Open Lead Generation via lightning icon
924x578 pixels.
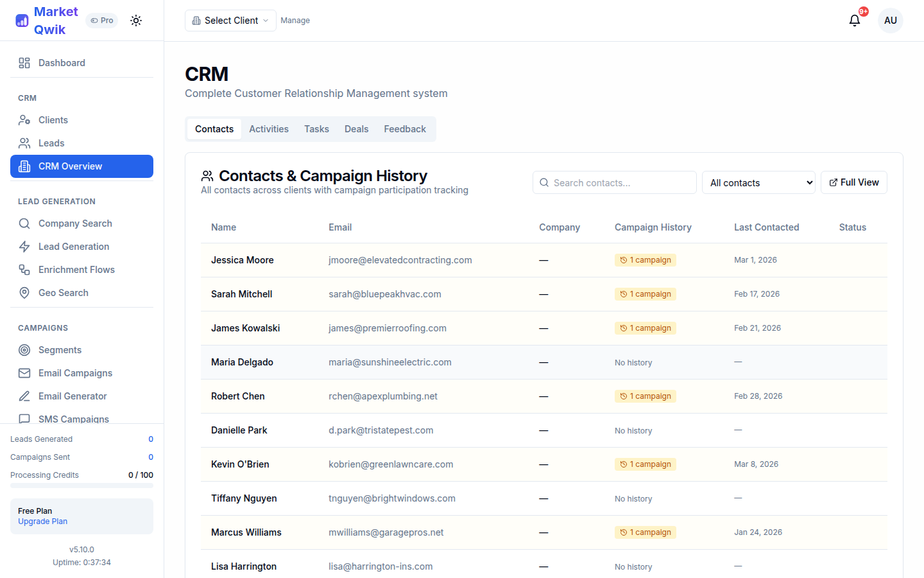click(24, 246)
